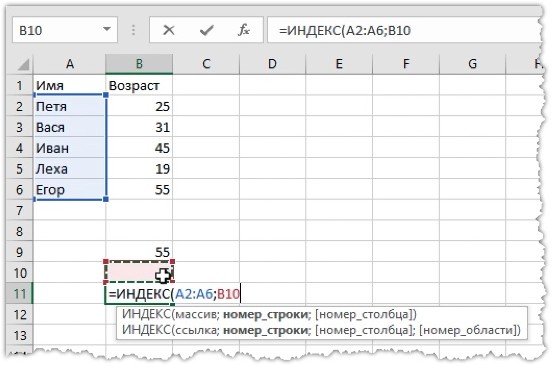Select column D header
The image size is (553, 366).
coord(272,64)
